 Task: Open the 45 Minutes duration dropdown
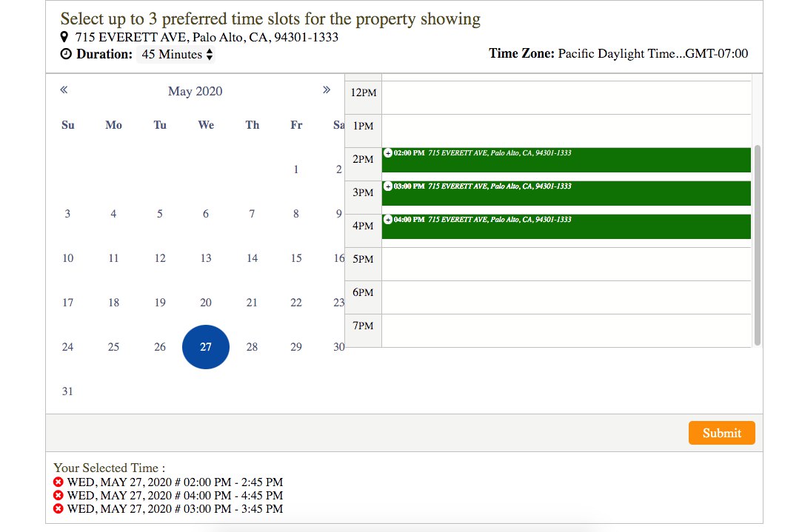pos(176,54)
